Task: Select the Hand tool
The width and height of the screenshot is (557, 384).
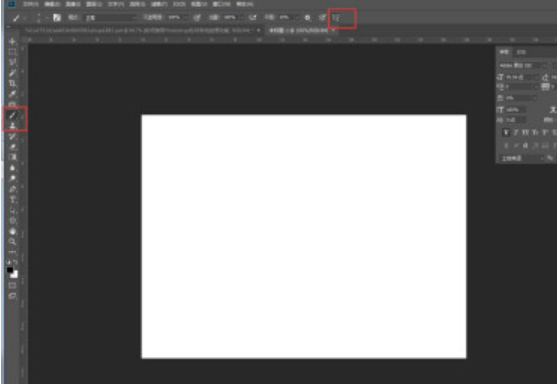Action: pos(12,231)
